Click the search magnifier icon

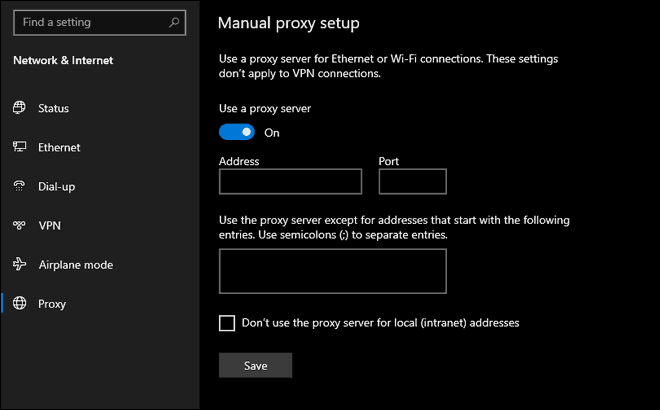174,22
